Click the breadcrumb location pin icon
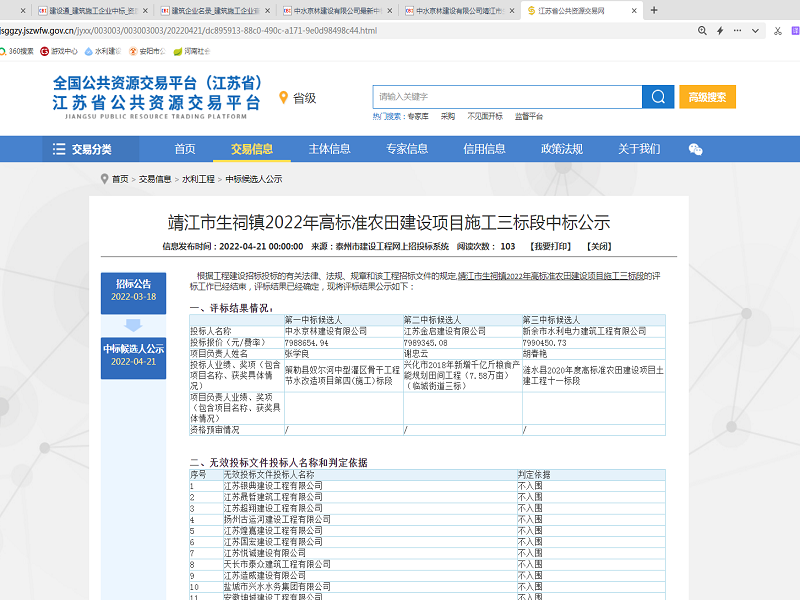The width and height of the screenshot is (800, 600). click(x=104, y=179)
